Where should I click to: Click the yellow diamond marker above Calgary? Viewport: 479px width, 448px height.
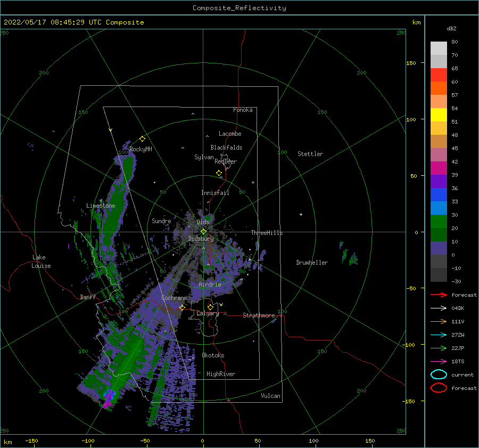click(x=210, y=307)
